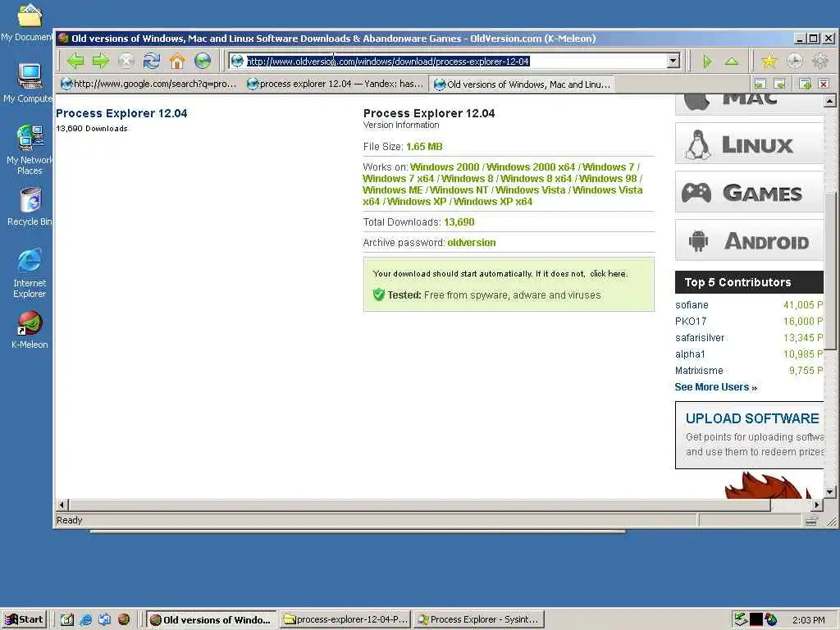
Task: Go back with the green left arrow
Action: 75,61
